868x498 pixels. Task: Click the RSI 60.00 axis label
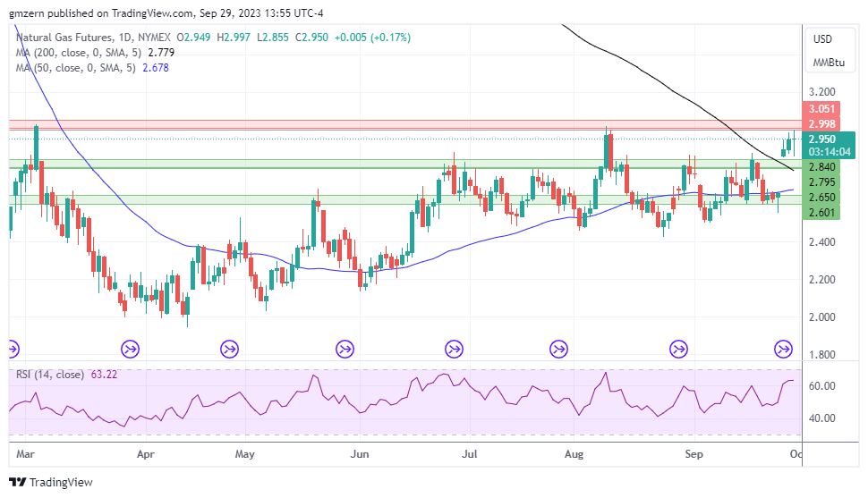[822, 385]
